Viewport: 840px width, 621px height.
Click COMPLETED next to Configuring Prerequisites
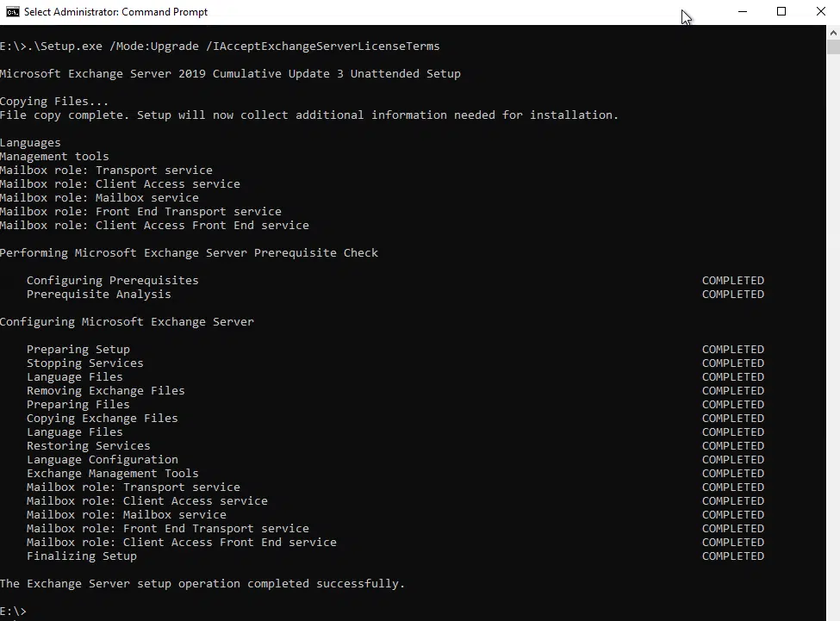733,281
